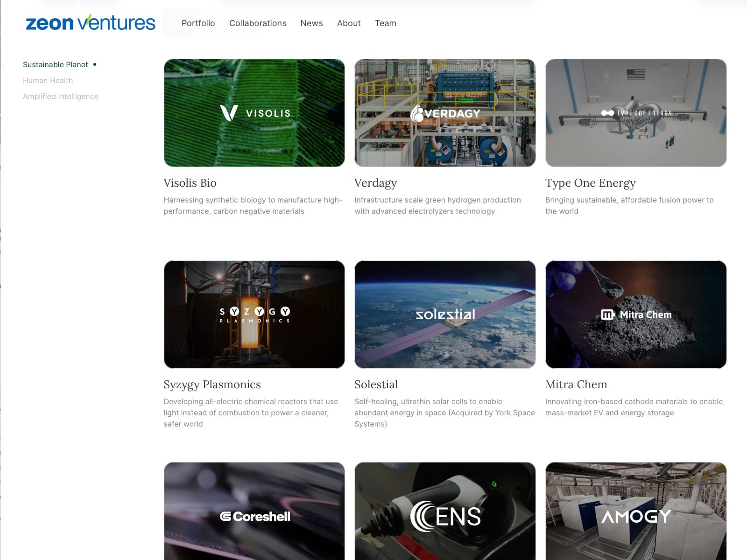Click the 'Developing all-electric chemical reactors' description
The height and width of the screenshot is (560, 747).
click(251, 413)
